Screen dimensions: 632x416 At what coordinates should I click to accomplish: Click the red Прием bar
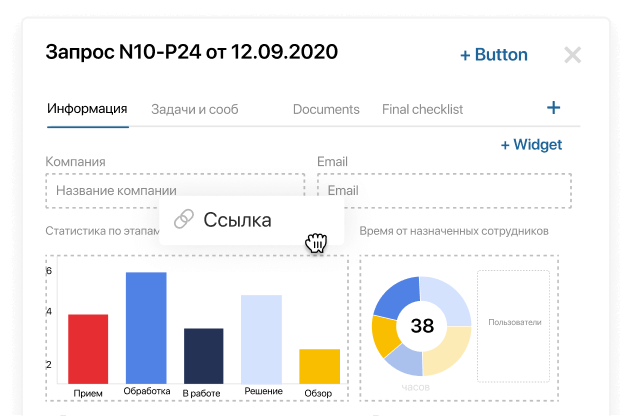(88, 348)
